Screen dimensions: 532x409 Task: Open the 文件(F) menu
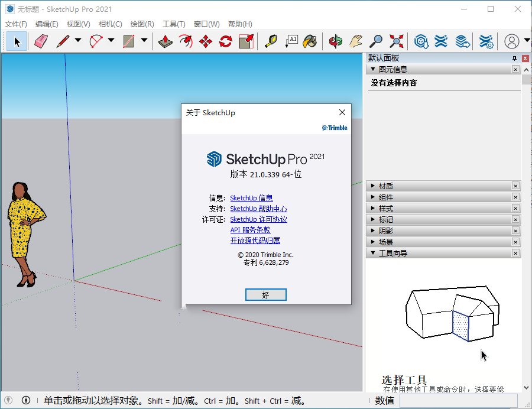tap(15, 24)
